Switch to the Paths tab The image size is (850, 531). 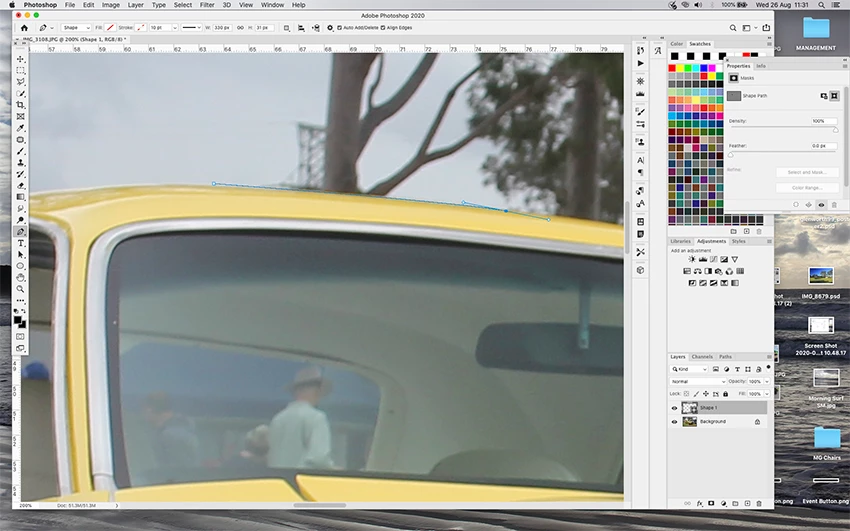point(725,357)
